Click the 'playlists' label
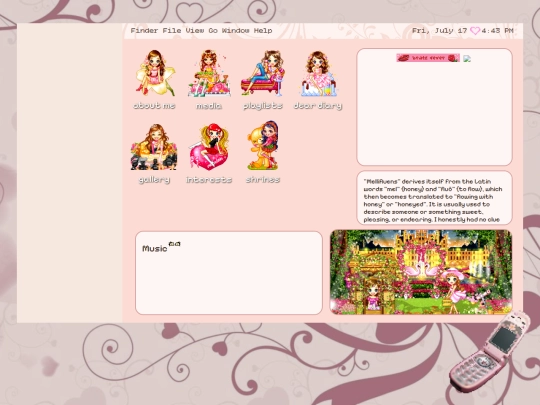The width and height of the screenshot is (540, 405). click(x=263, y=106)
